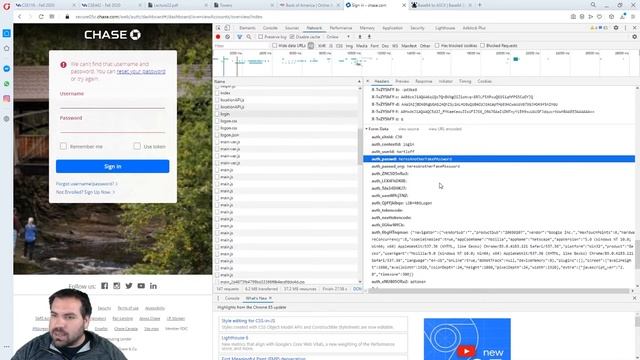This screenshot has height=360, width=640.
Task: Check Has blocked cookies
Action: click(437, 46)
